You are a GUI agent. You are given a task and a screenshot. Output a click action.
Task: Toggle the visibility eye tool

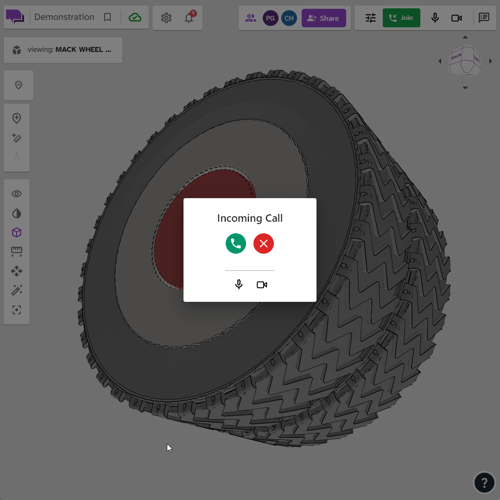pyautogui.click(x=17, y=194)
